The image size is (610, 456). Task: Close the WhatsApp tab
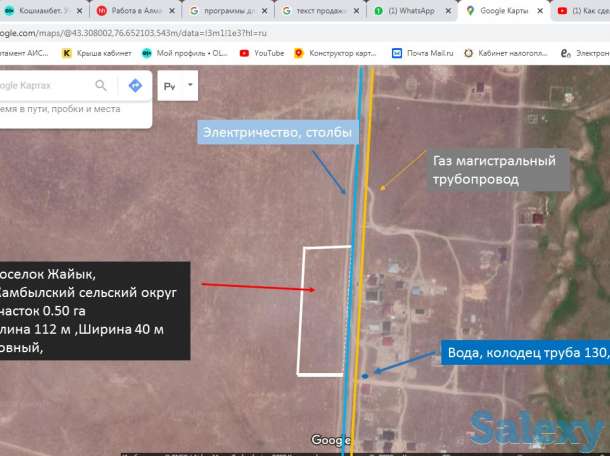pos(448,11)
